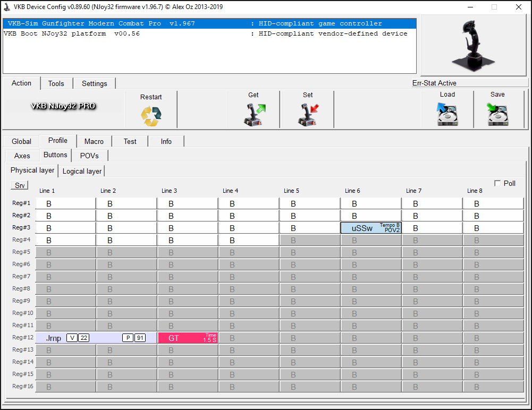Click Reg#3 Line 1 B cell

click(x=65, y=228)
